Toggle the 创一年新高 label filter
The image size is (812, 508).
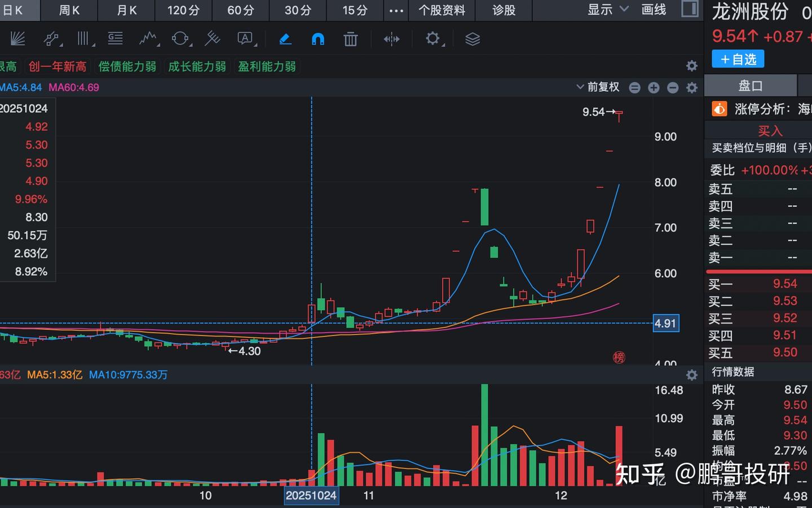57,66
